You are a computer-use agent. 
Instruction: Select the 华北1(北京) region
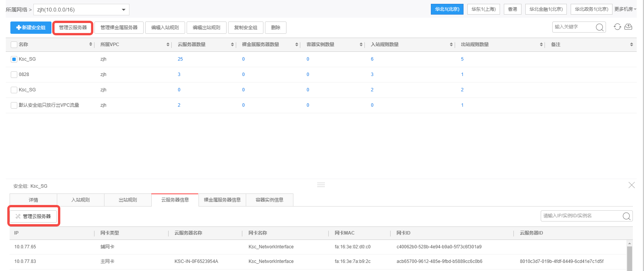[x=447, y=9]
